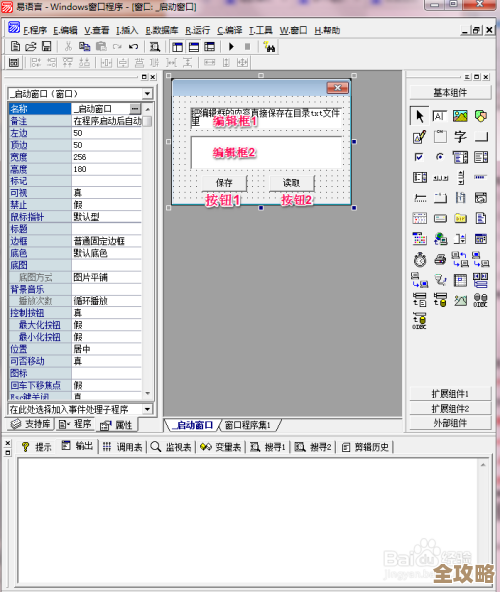The width and height of the screenshot is (500, 592).
Task: Select the directory box folder component
Action: point(460,218)
